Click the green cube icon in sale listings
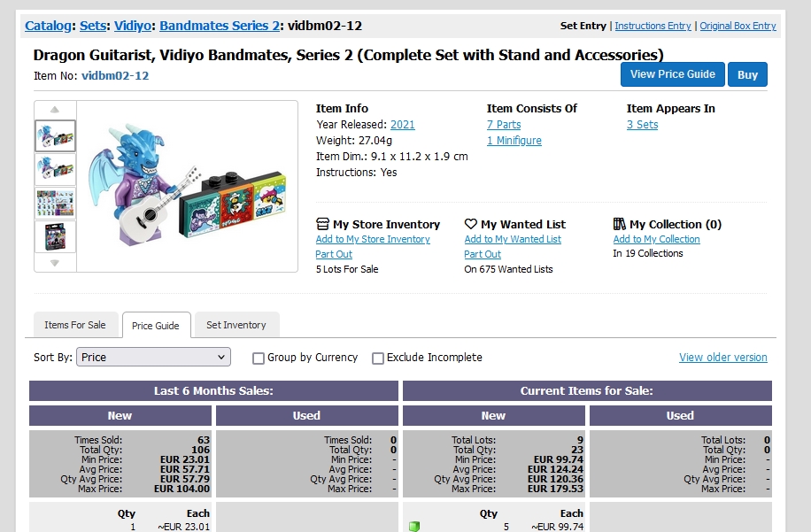811x532 pixels. click(413, 527)
